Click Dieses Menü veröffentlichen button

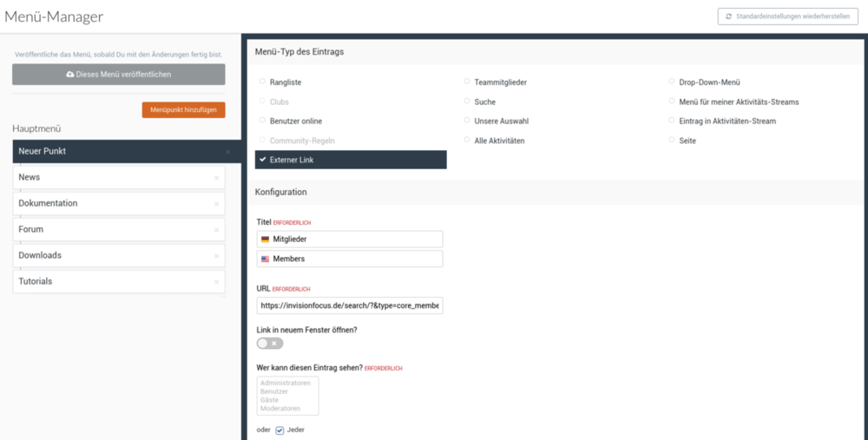tap(118, 75)
